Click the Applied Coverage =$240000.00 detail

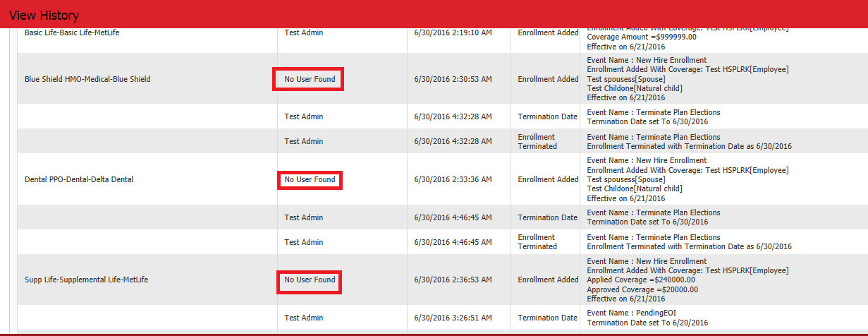click(x=642, y=280)
